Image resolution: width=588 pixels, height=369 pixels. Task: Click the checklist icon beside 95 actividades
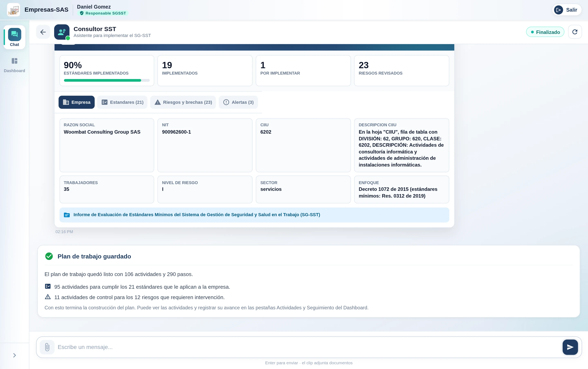(48, 286)
